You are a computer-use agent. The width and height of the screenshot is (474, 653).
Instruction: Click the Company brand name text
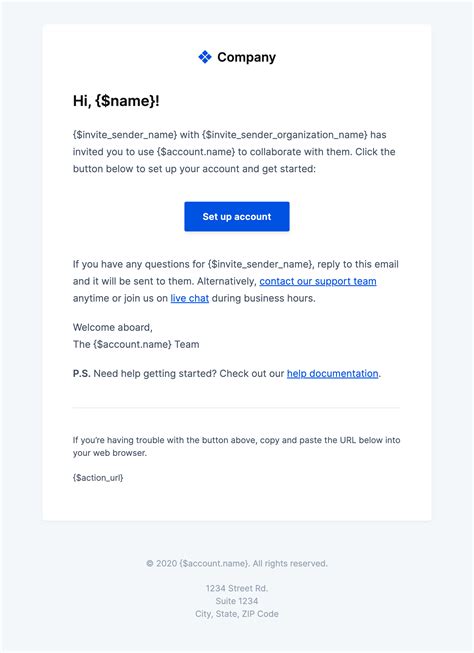coord(247,57)
